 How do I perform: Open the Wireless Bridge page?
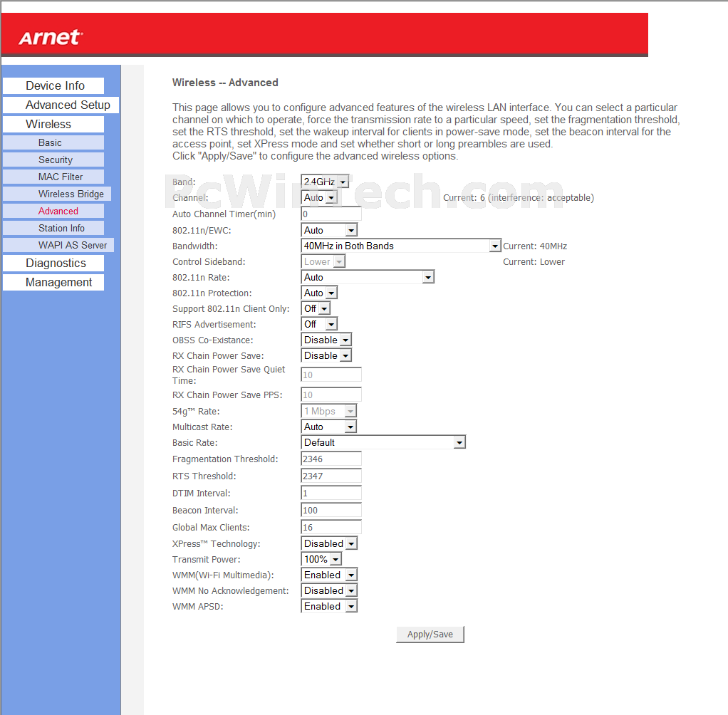57,194
